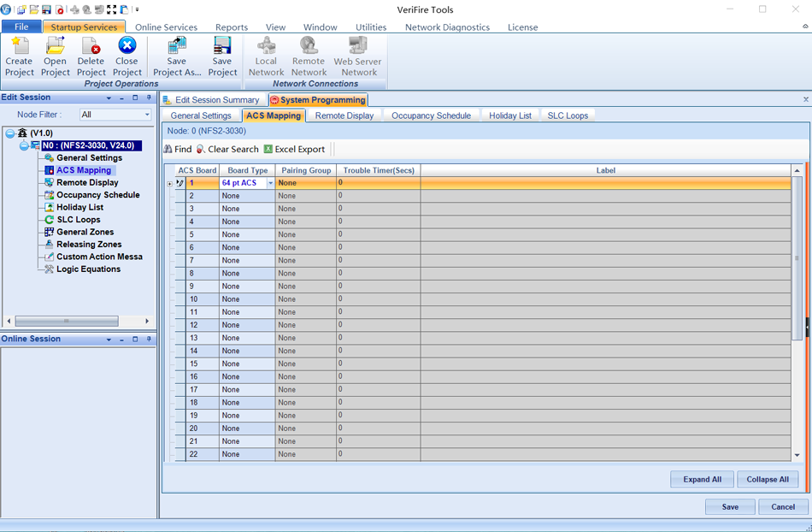The height and width of the screenshot is (532, 812).
Task: Close the System Programming document tab
Action: point(806,99)
